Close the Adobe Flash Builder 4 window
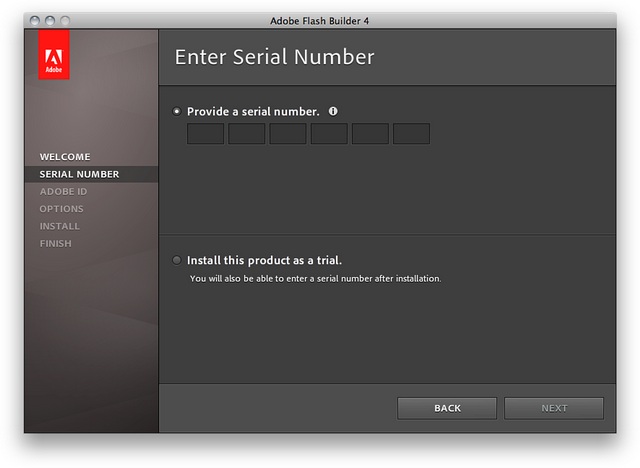Viewport: 640px width, 468px height. point(35,20)
